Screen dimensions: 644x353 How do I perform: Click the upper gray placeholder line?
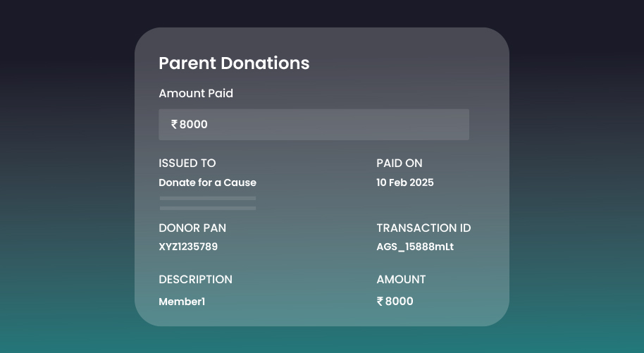[207, 199]
